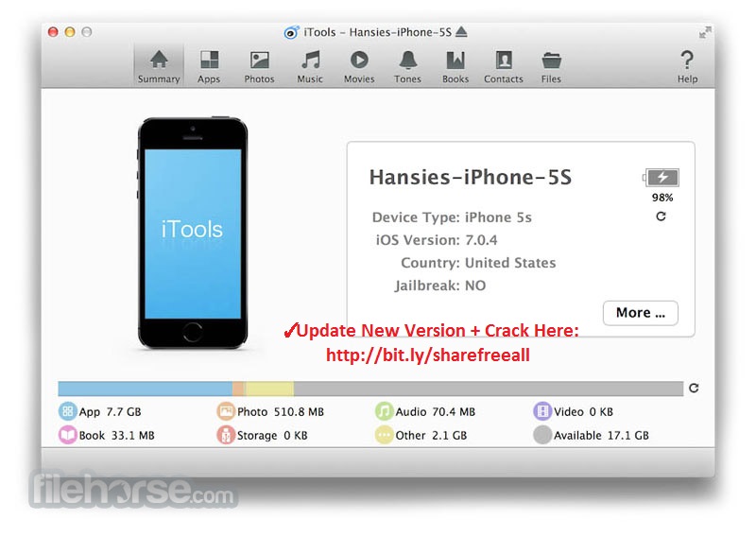Image resolution: width=756 pixels, height=537 pixels.
Task: Click the charging battery icon
Action: coord(661,178)
